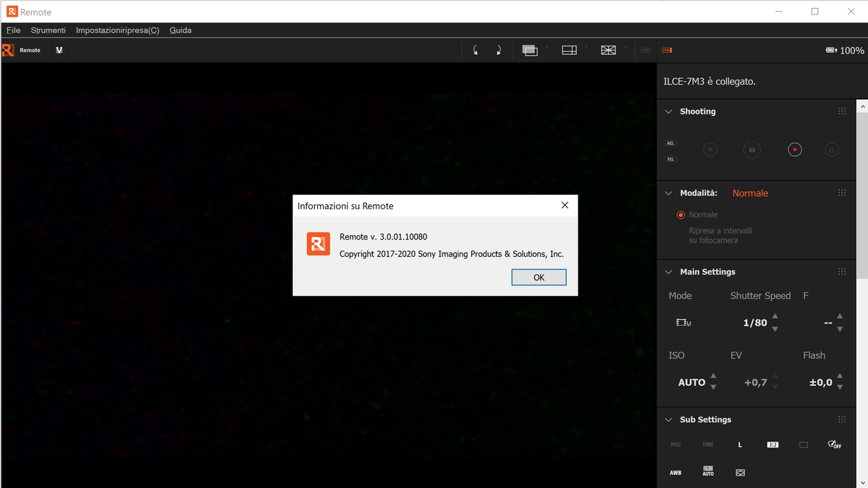This screenshot has height=488, width=868.
Task: Click the rotate counterclockwise arrow icon
Action: [x=476, y=50]
